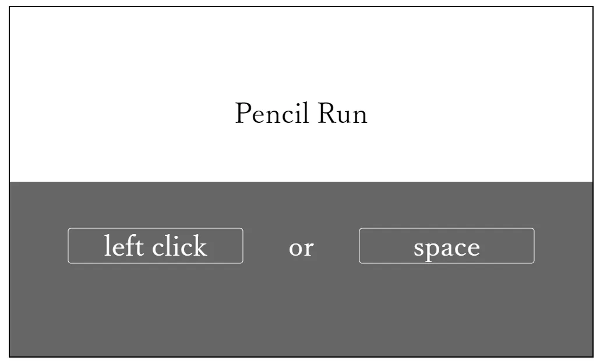
Task: Click the white area right of "Pencil Run"
Action: click(480, 114)
